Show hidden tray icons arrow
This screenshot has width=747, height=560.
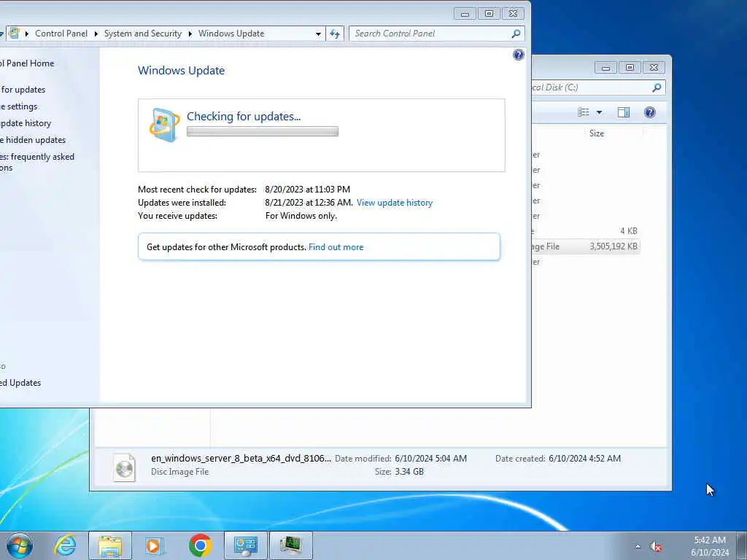(638, 546)
